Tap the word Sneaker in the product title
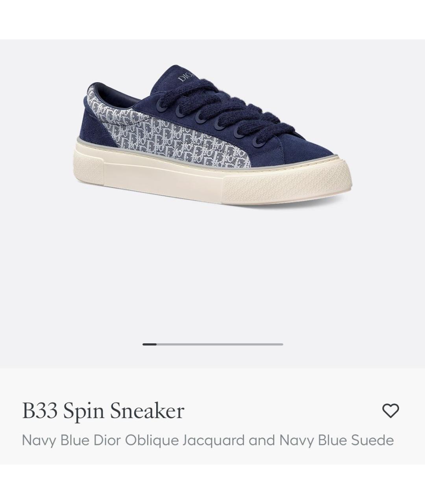The image size is (425, 504). tap(147, 411)
